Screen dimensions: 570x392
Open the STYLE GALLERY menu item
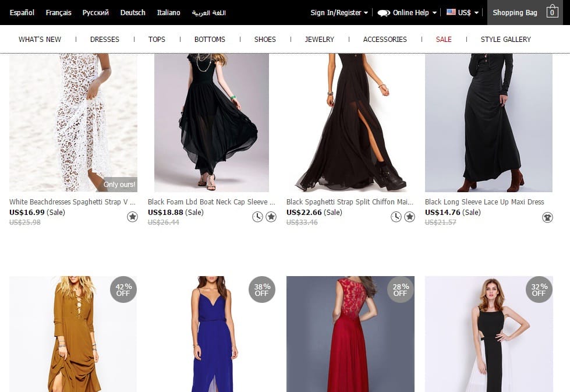click(505, 40)
